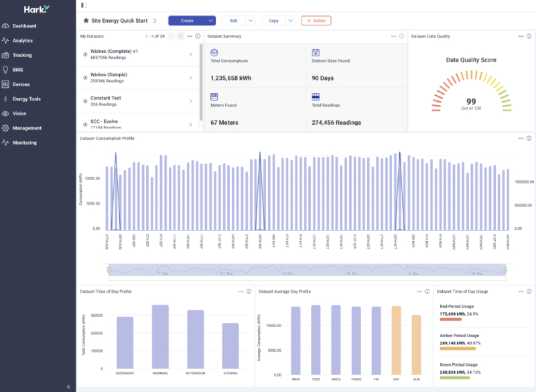The width and height of the screenshot is (536, 392).
Task: Go to Dashboard in the sidebar
Action: click(23, 26)
